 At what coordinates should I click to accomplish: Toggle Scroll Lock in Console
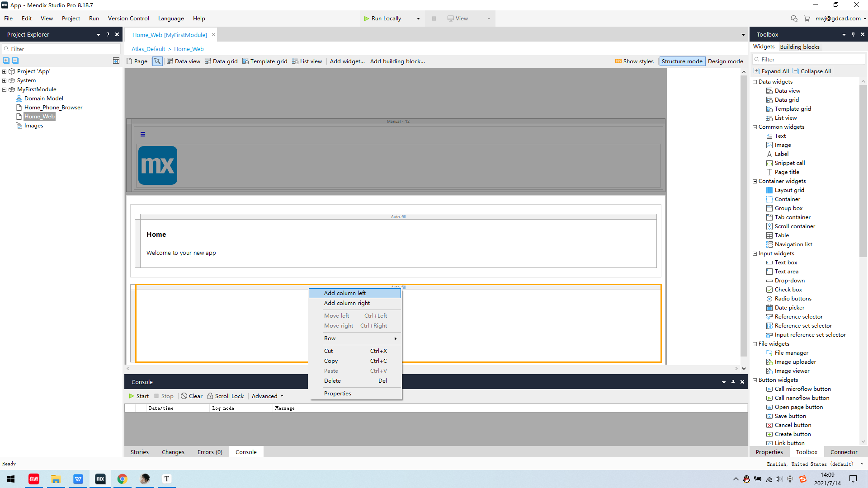[225, 396]
